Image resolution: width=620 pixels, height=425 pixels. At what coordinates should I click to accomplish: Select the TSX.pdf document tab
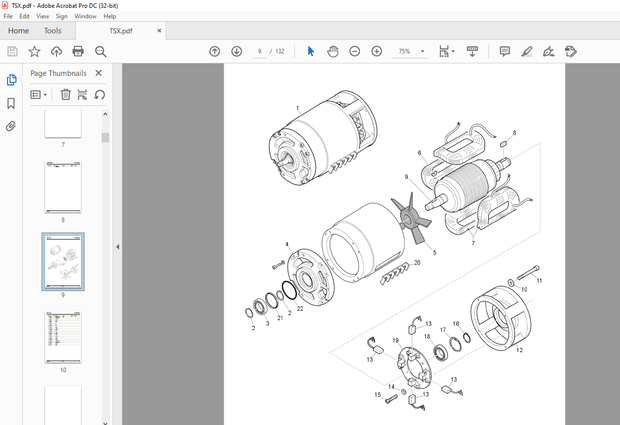pyautogui.click(x=121, y=31)
